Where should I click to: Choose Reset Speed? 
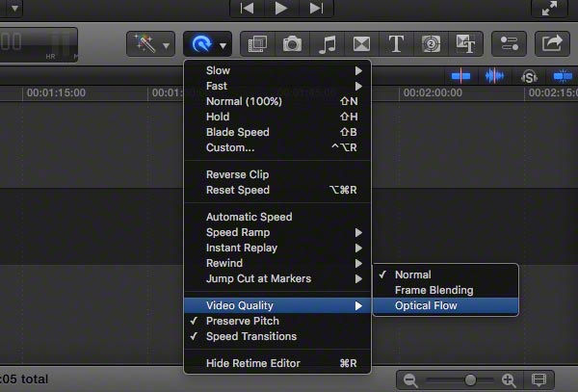coord(277,190)
